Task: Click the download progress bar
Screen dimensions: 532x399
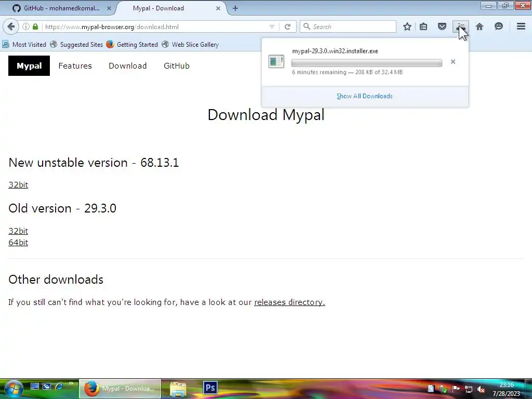Action: (x=366, y=63)
